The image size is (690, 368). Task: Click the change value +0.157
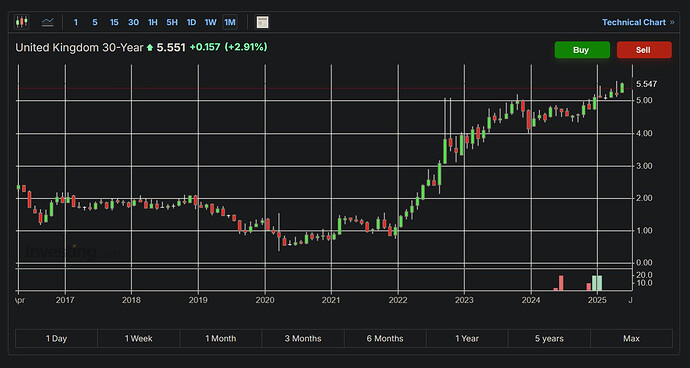pos(205,47)
